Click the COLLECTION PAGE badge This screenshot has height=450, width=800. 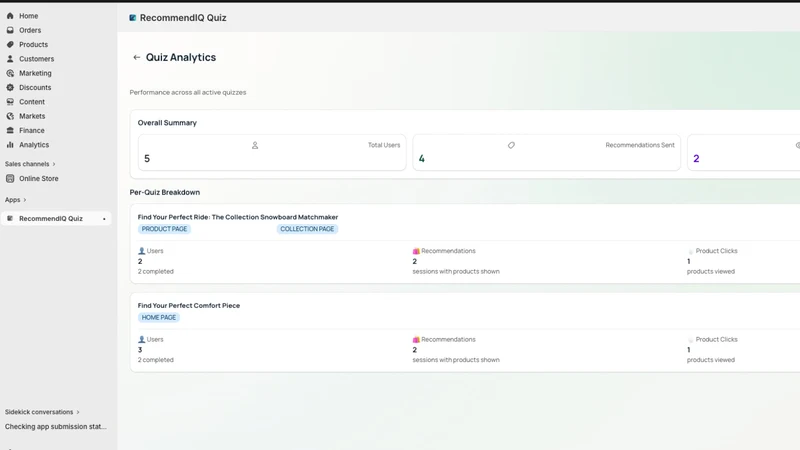[x=307, y=229]
